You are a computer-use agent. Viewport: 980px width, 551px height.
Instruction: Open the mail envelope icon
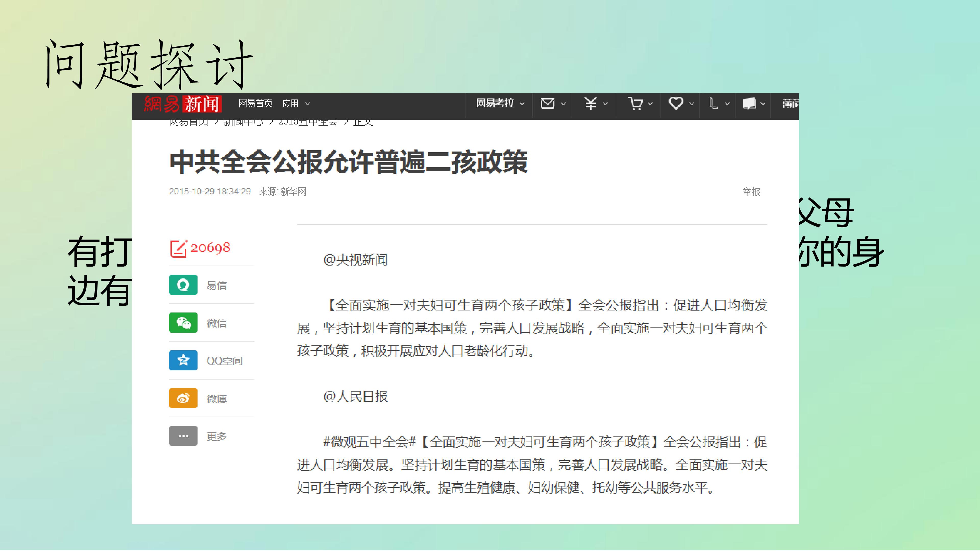tap(547, 103)
